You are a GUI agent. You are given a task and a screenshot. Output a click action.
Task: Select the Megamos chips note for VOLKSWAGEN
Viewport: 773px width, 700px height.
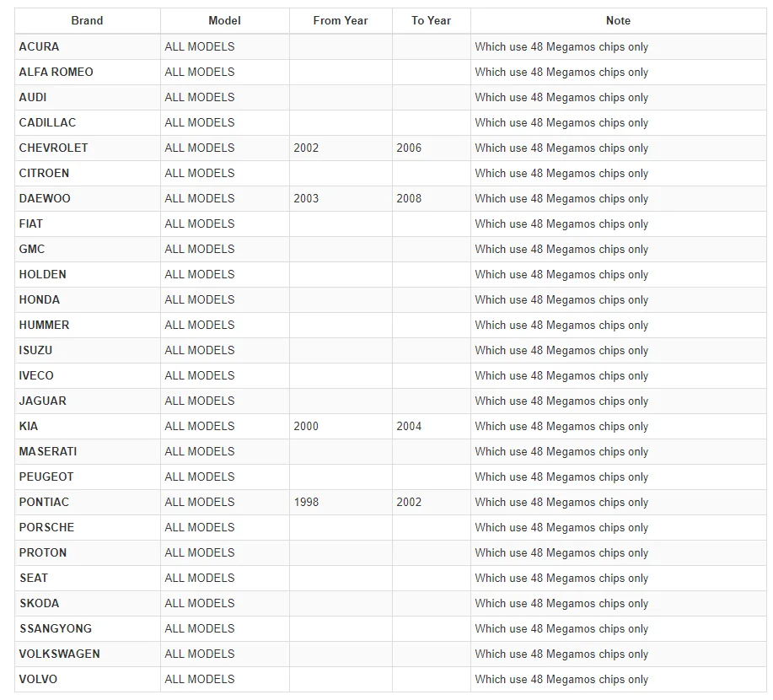561,654
